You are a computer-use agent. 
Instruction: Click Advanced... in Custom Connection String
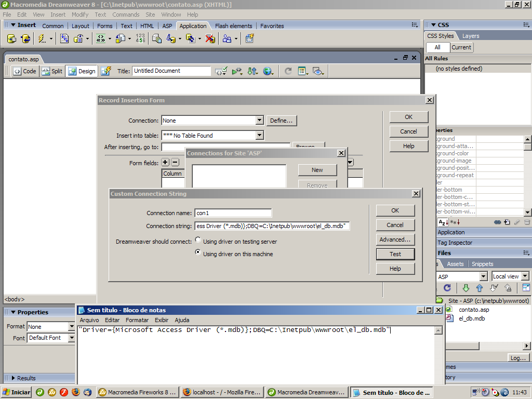395,240
